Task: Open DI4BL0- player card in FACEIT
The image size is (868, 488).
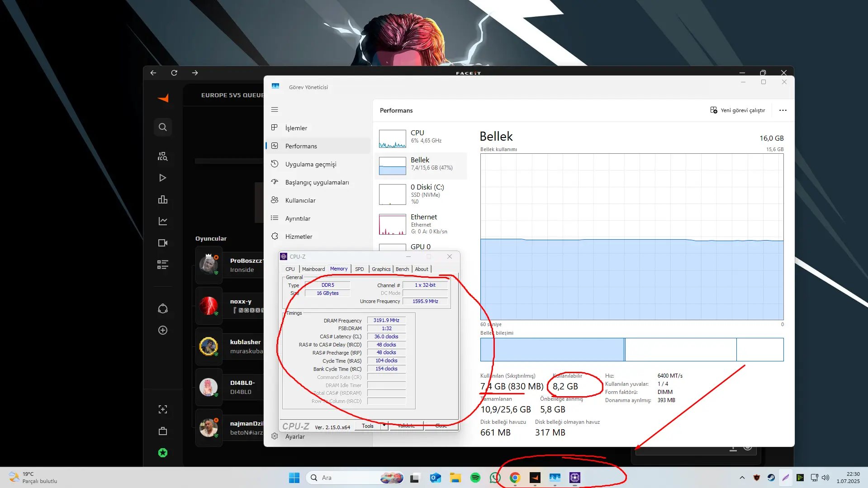Action: 229,387
